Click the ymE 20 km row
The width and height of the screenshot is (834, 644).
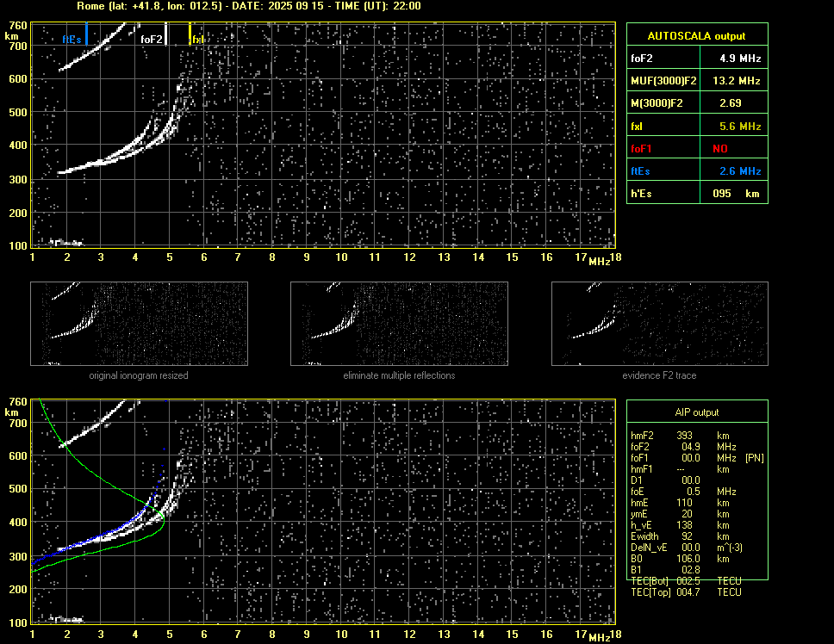(680, 514)
